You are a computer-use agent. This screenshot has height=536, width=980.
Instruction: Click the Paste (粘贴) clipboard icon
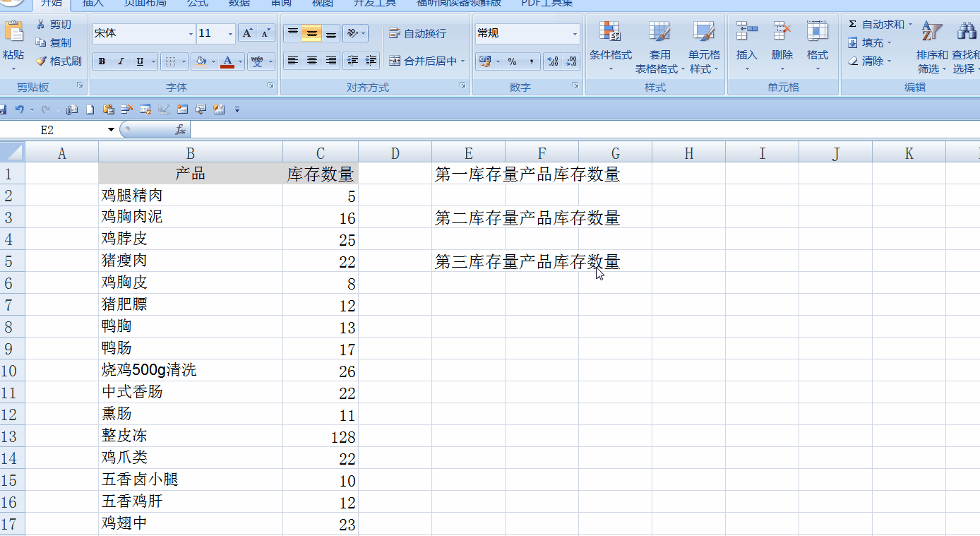pos(13,33)
